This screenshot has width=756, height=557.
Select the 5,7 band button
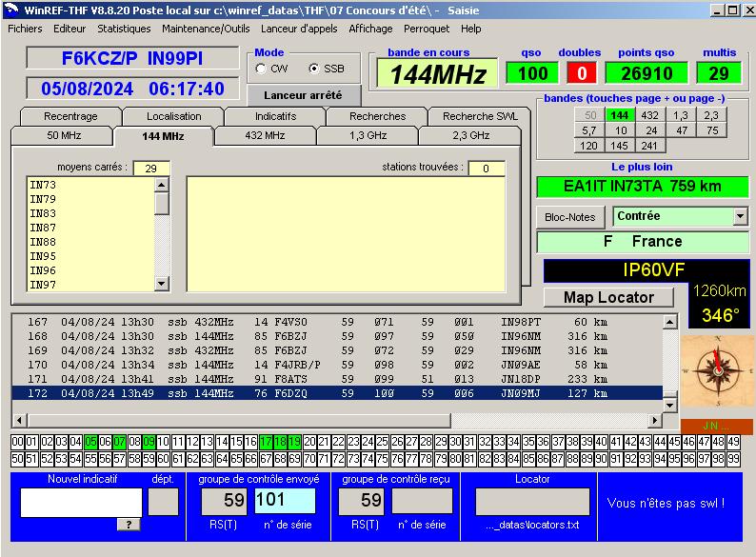(x=588, y=130)
